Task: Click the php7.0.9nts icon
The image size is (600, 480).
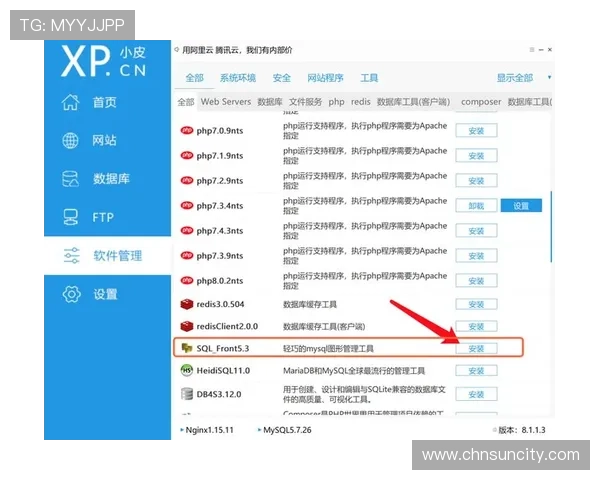Action: pos(187,130)
